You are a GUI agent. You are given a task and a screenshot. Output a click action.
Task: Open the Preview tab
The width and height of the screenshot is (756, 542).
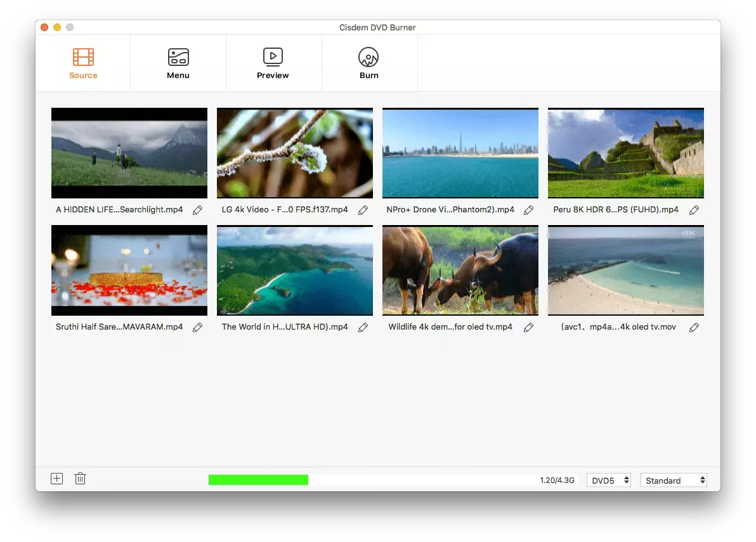273,63
